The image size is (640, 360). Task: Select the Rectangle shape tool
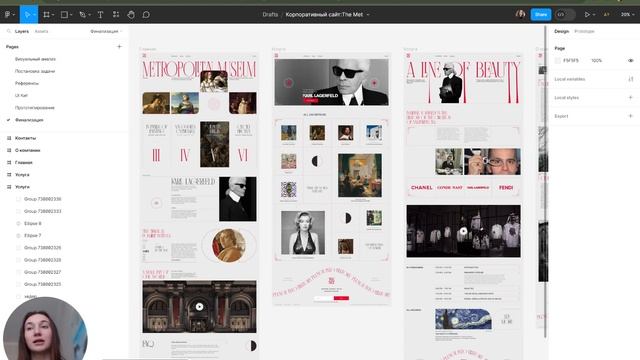pos(64,14)
